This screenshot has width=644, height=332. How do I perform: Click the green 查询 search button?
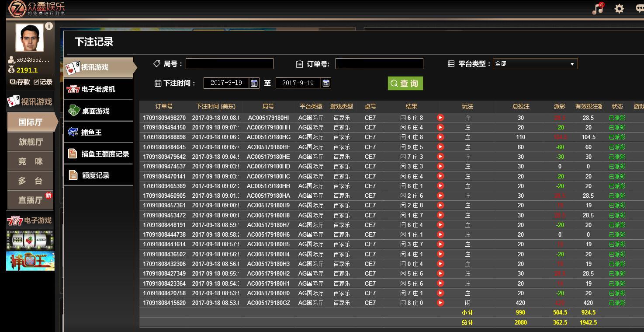point(405,84)
